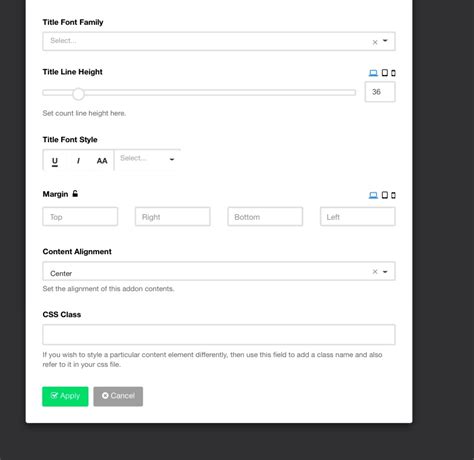474x460 pixels.
Task: Click the green Apply button
Action: (x=65, y=396)
